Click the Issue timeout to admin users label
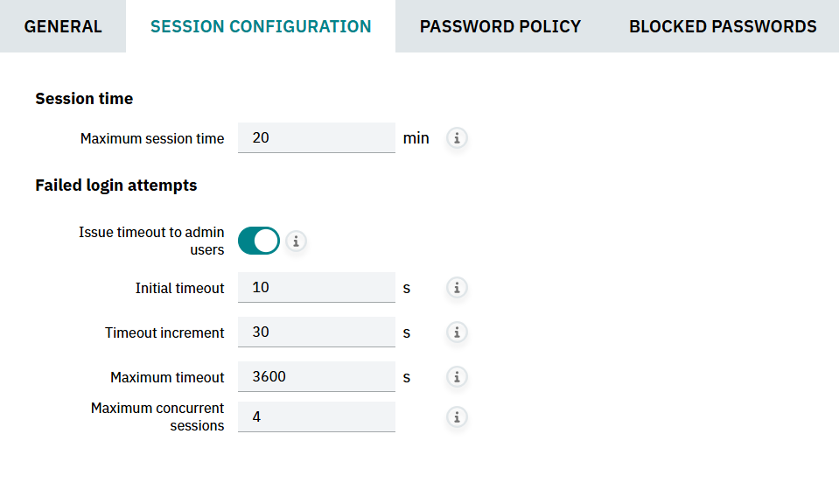 pyautogui.click(x=151, y=241)
